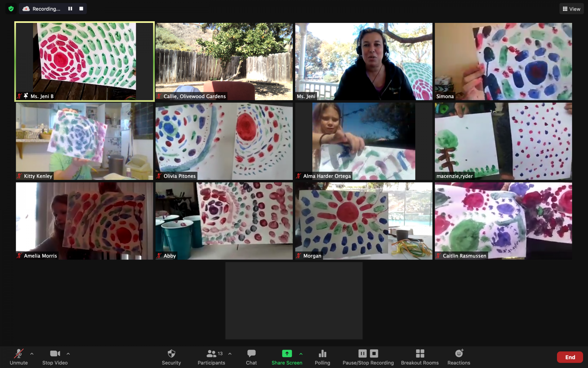The width and height of the screenshot is (588, 368).
Task: Open Polling
Action: tap(322, 357)
